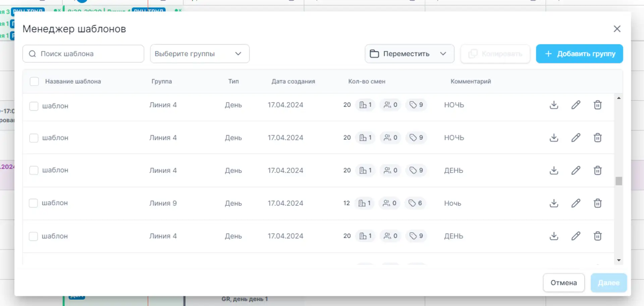Click the pencil icon in the second НОЧЬ row
Image resolution: width=644 pixels, height=306 pixels.
[x=576, y=138]
